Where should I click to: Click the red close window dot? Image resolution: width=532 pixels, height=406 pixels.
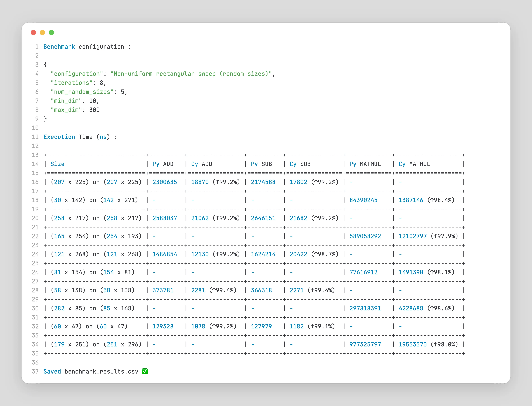click(33, 32)
